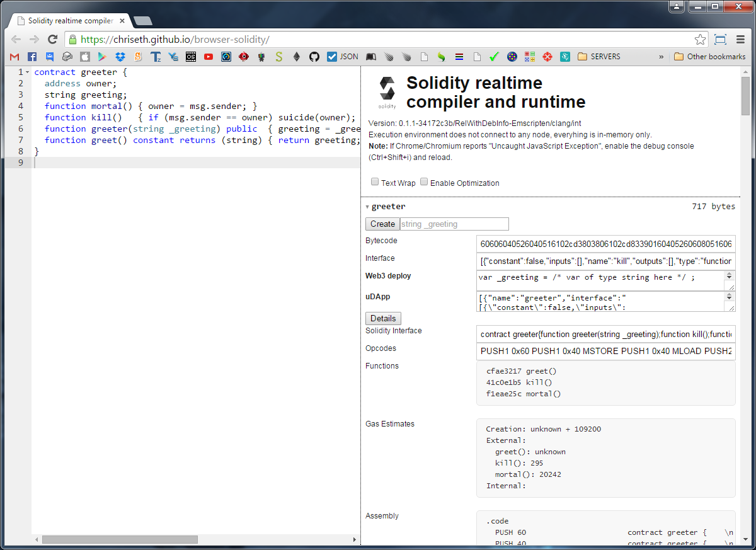The width and height of the screenshot is (756, 550).
Task: Click the editor horizontal scrollbar thumb
Action: (x=120, y=540)
